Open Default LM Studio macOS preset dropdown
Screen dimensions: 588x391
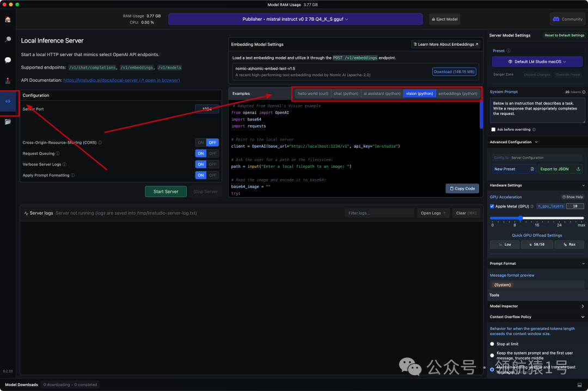click(537, 62)
